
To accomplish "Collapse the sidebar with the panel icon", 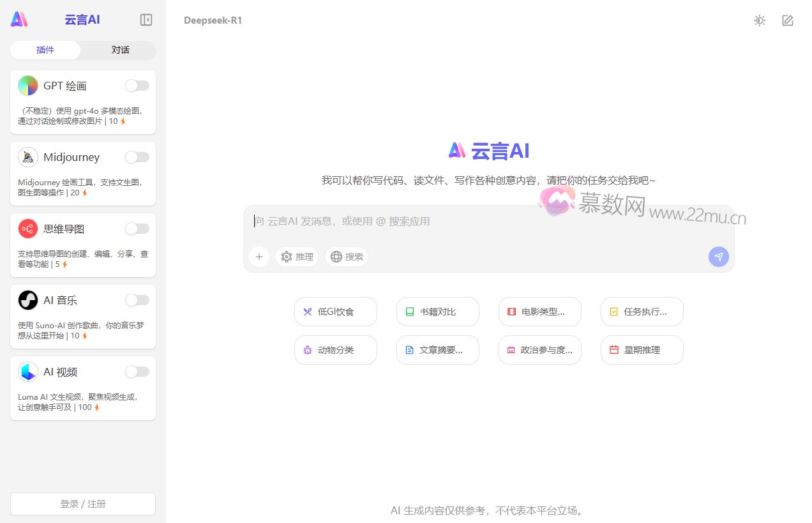I will tap(146, 20).
